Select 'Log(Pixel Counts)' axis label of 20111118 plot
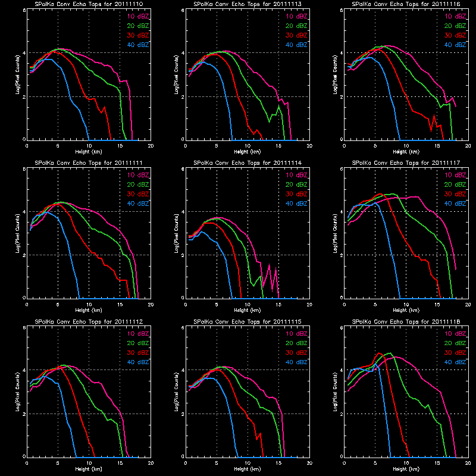Image resolution: width=476 pixels, height=476 pixels. (x=336, y=392)
